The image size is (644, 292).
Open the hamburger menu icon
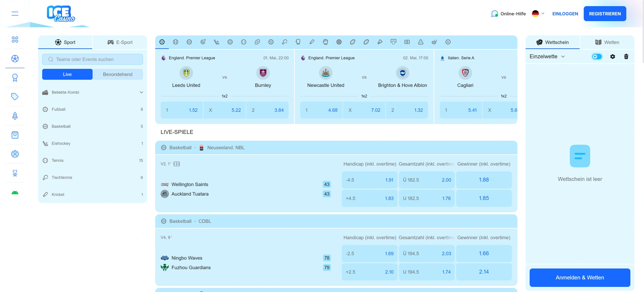point(15,14)
